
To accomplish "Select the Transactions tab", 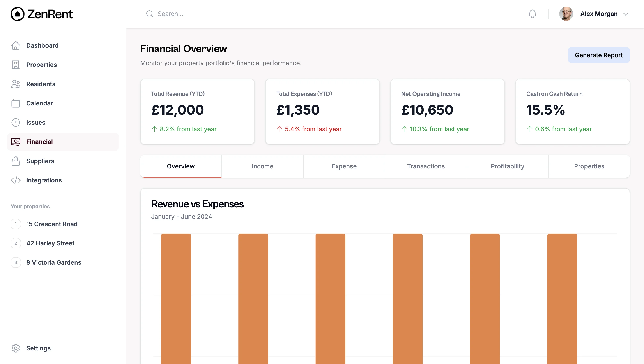I will tap(426, 166).
